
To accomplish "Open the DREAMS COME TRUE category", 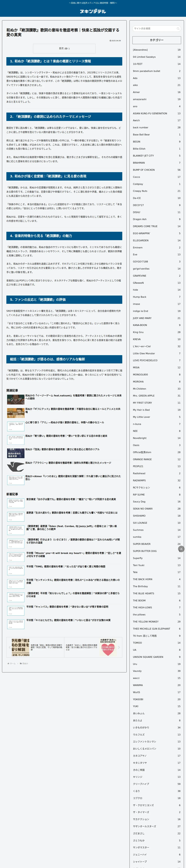I will coord(157,226).
